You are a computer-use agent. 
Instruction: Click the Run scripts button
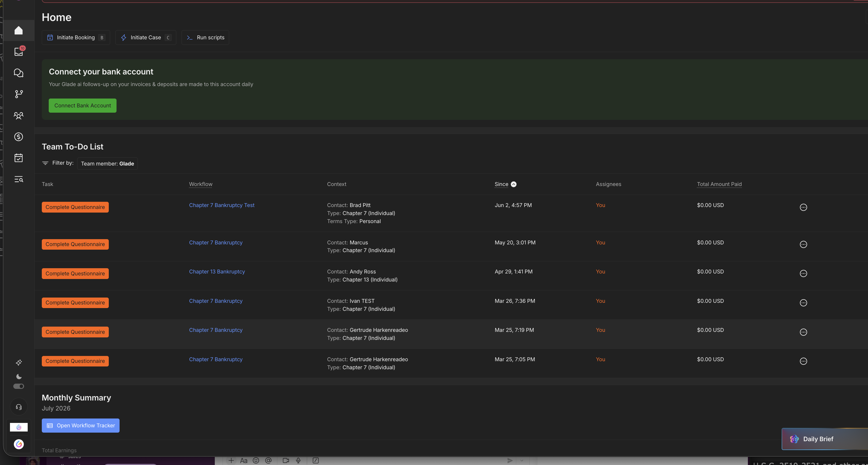tap(205, 37)
